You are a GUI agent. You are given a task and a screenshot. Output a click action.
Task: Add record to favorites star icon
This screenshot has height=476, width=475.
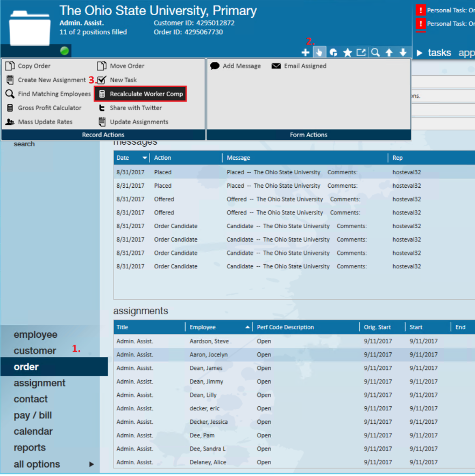pos(347,53)
